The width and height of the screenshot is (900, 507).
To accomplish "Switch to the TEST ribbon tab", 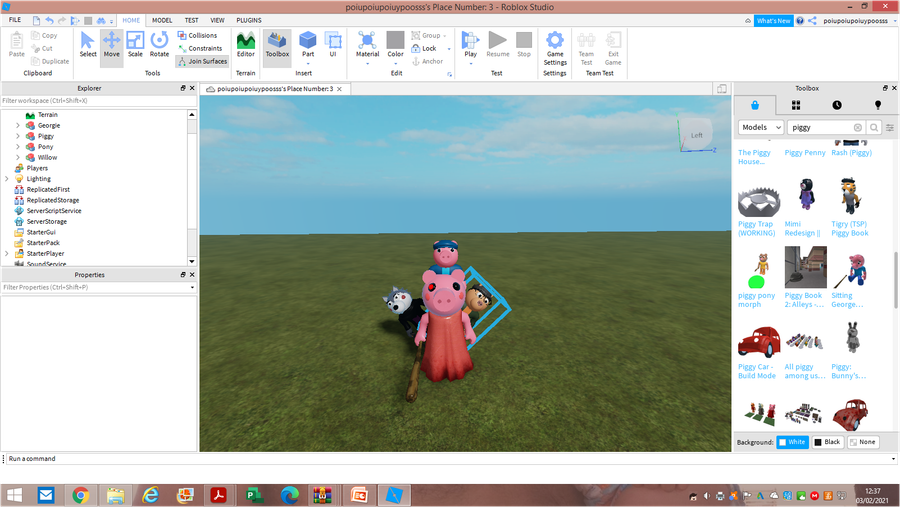I will (191, 20).
